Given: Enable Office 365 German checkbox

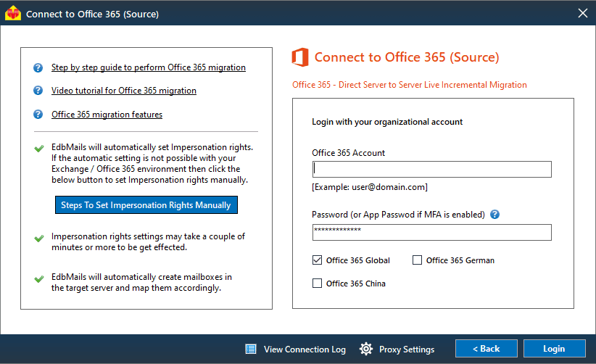Looking at the screenshot, I should [417, 260].
